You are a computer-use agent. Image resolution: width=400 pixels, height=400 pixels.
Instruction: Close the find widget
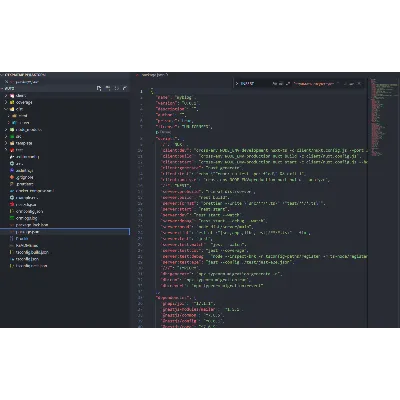coord(359,84)
